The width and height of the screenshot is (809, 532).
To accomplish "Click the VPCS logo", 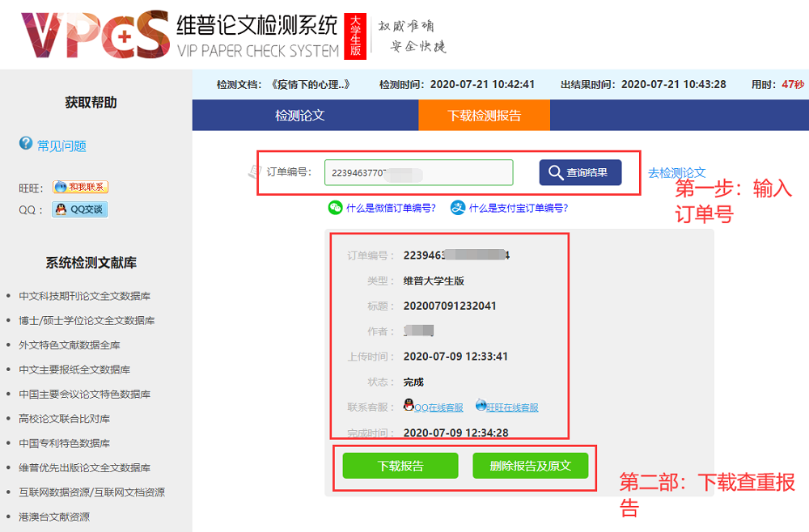I will click(95, 35).
